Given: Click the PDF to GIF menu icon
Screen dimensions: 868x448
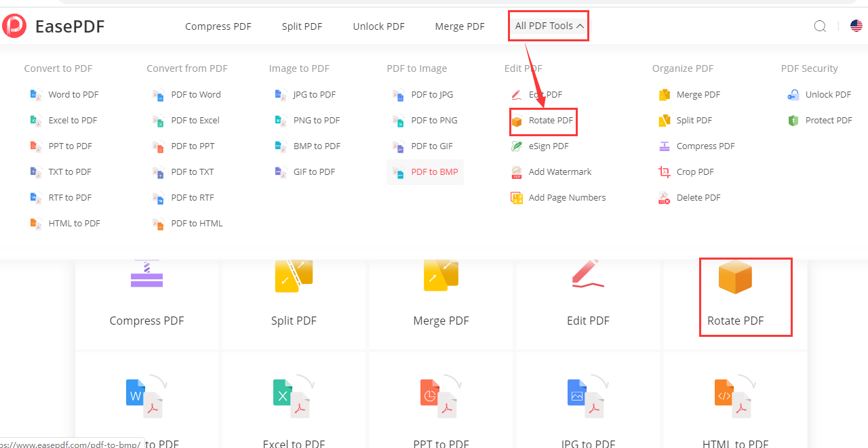Looking at the screenshot, I should tap(399, 146).
